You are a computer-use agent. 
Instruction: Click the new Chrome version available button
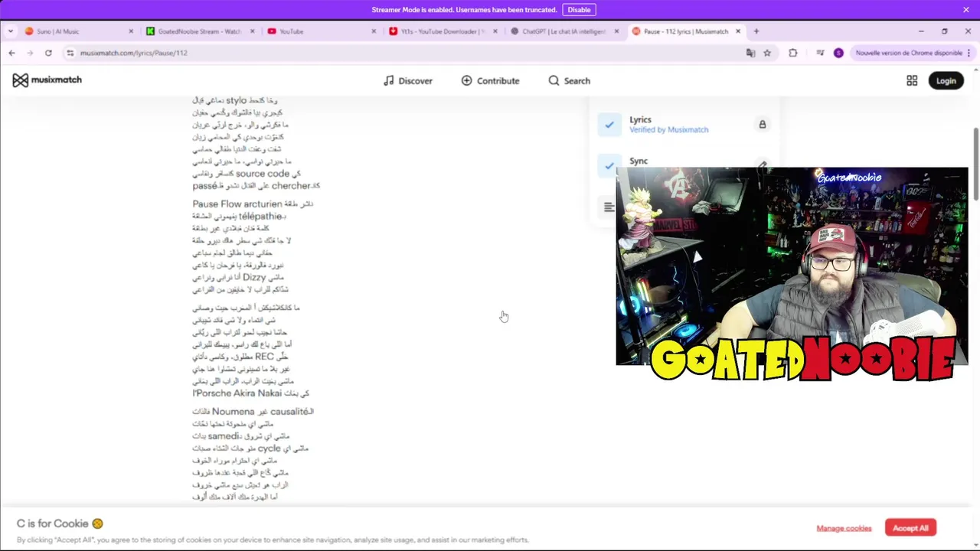pos(908,53)
